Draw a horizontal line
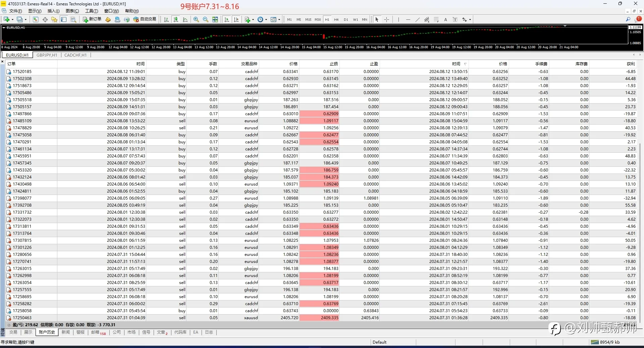The width and height of the screenshot is (644, 348). click(408, 19)
